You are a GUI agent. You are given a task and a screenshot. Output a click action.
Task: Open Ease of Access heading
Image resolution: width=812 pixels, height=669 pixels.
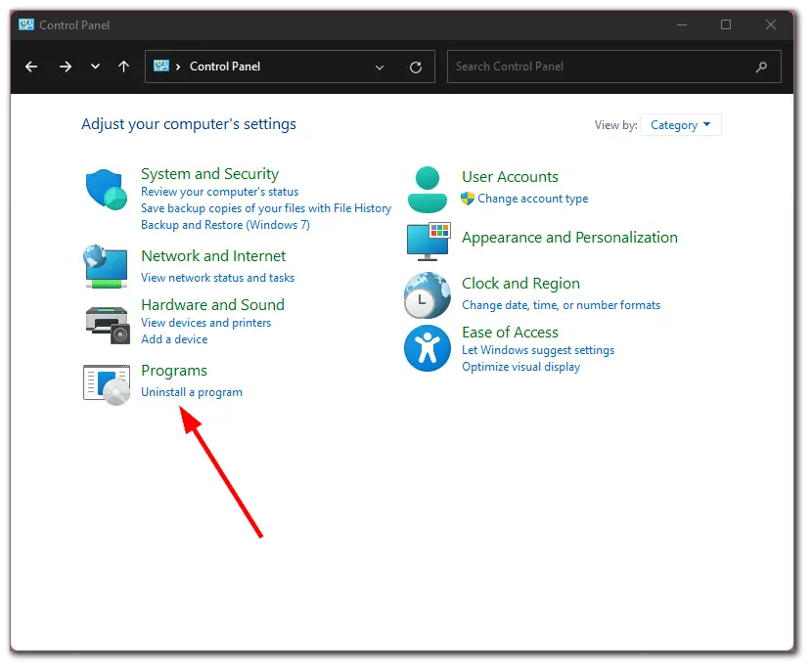510,332
